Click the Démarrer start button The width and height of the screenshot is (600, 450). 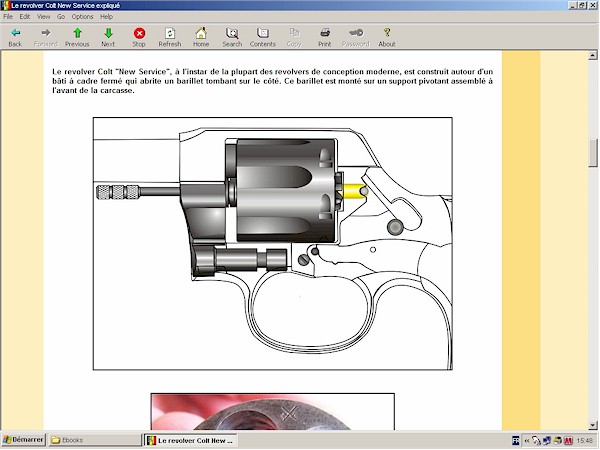pos(24,440)
